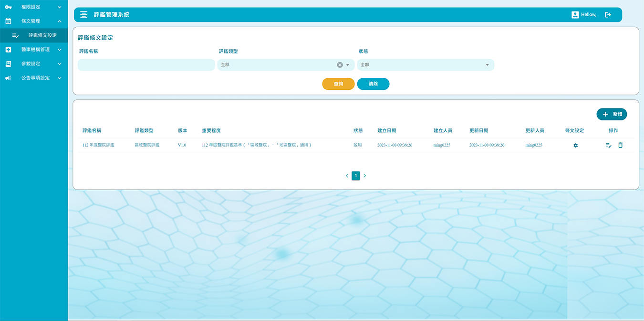Clear 評鑑類型 selection with the X icon
The image size is (644, 321).
pos(340,65)
